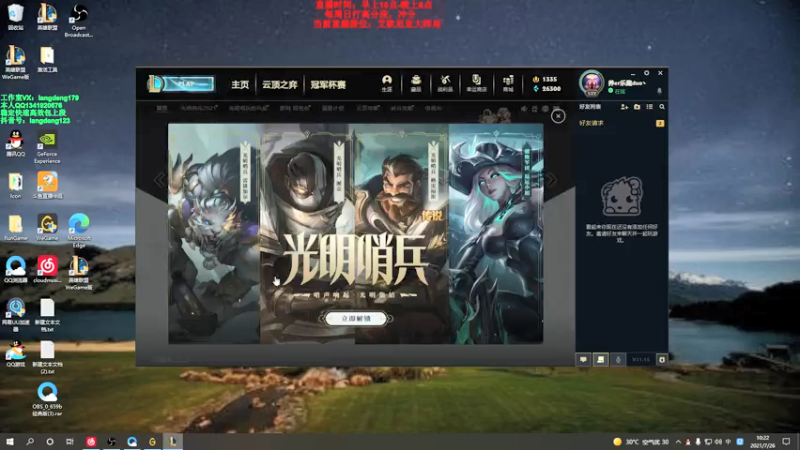Select the Miss Fortune skin card

click(496, 234)
